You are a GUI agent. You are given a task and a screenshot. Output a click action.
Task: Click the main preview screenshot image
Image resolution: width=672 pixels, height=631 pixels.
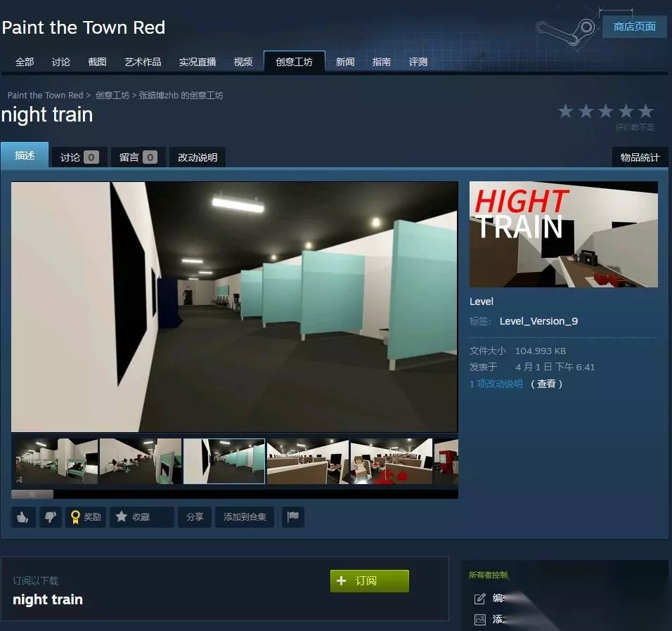[x=235, y=307]
